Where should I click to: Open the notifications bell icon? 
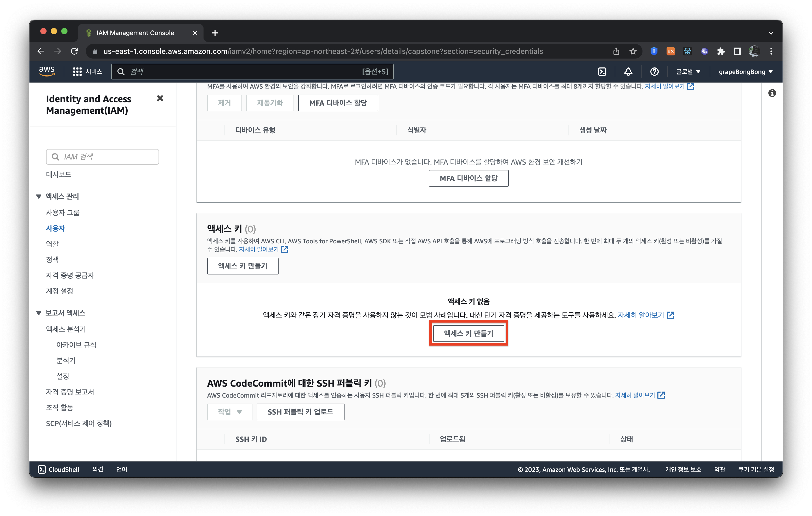[x=628, y=71]
